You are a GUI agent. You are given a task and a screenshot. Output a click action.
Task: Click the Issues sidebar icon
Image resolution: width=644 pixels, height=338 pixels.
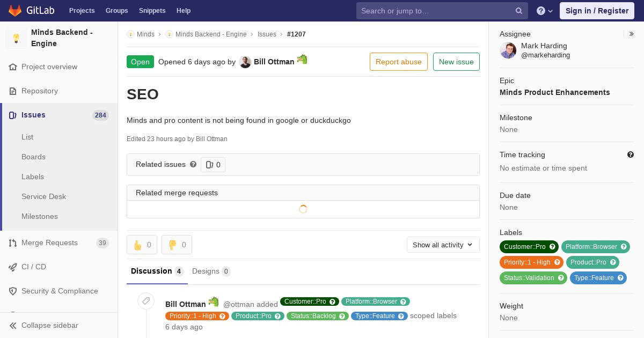[x=13, y=115]
